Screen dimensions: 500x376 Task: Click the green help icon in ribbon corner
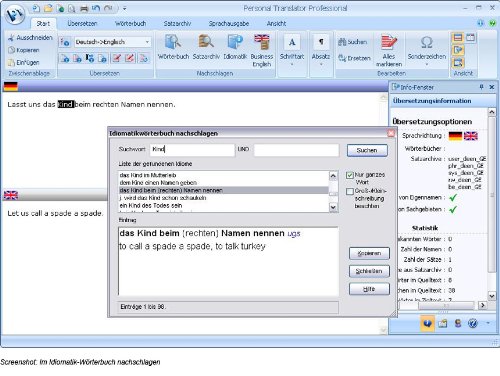click(x=492, y=23)
